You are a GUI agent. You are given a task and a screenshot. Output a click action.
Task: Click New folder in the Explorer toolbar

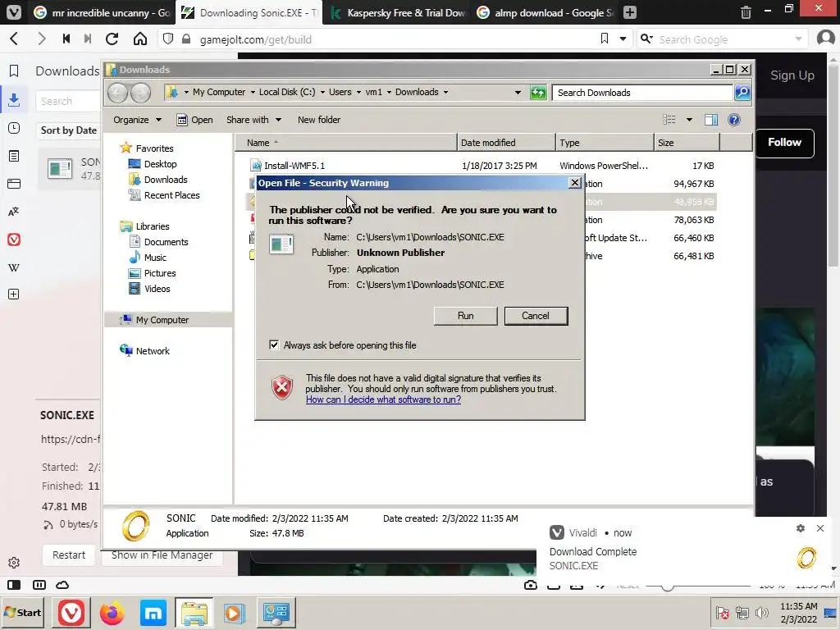click(x=319, y=120)
